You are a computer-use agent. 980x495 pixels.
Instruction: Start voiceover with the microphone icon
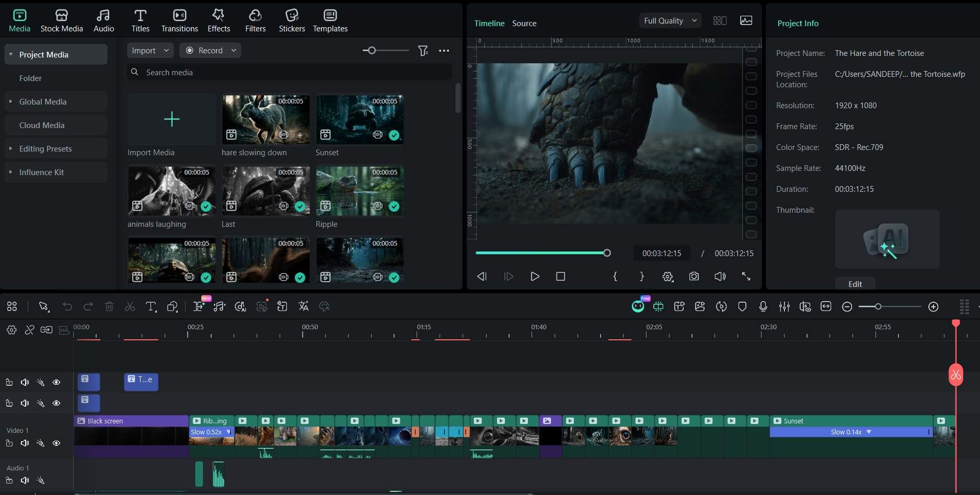pyautogui.click(x=763, y=307)
